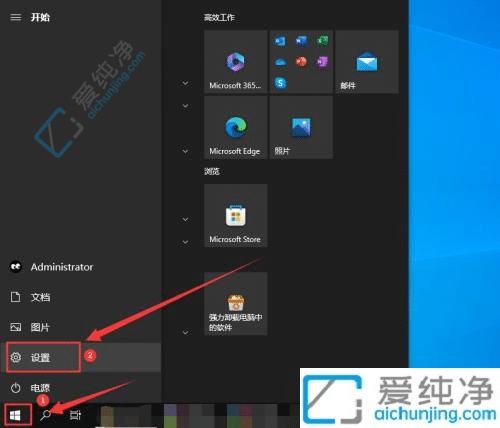Open the 文档 documents folder
500x428 pixels.
pyautogui.click(x=80, y=297)
